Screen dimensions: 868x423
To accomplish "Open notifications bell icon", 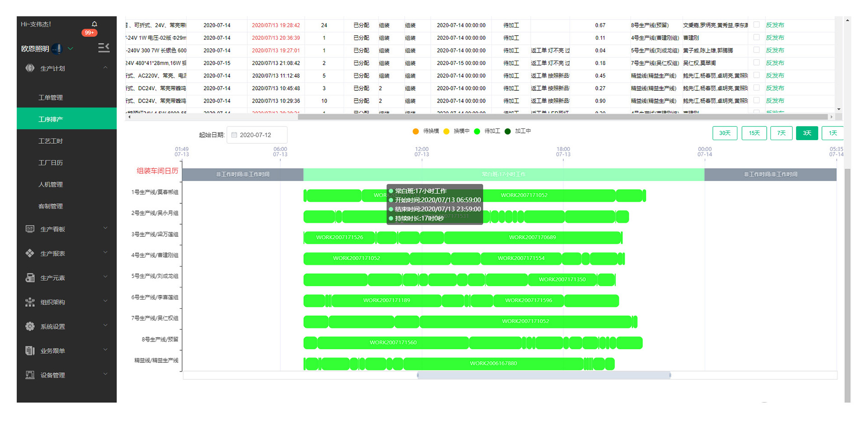I will click(x=94, y=24).
